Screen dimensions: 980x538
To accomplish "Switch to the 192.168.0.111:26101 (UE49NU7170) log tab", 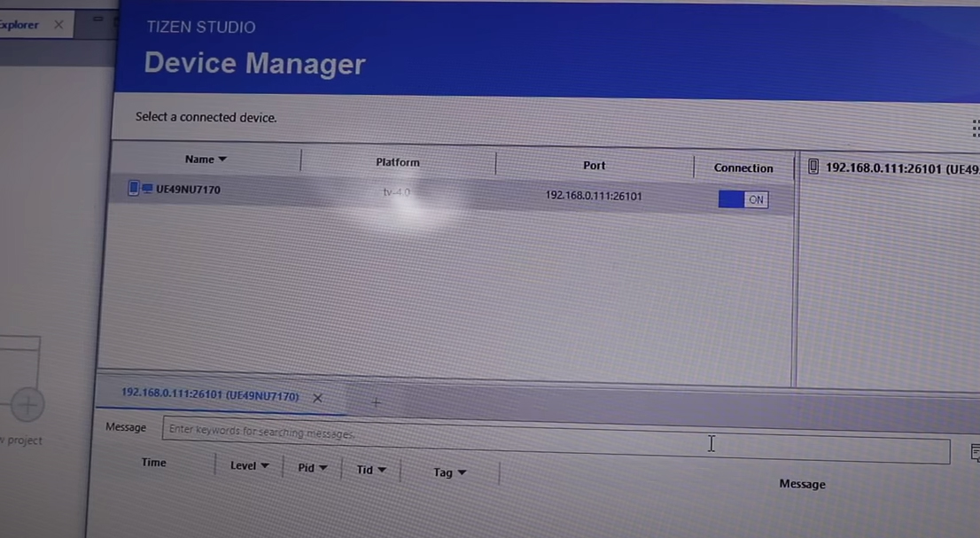I will (x=210, y=395).
